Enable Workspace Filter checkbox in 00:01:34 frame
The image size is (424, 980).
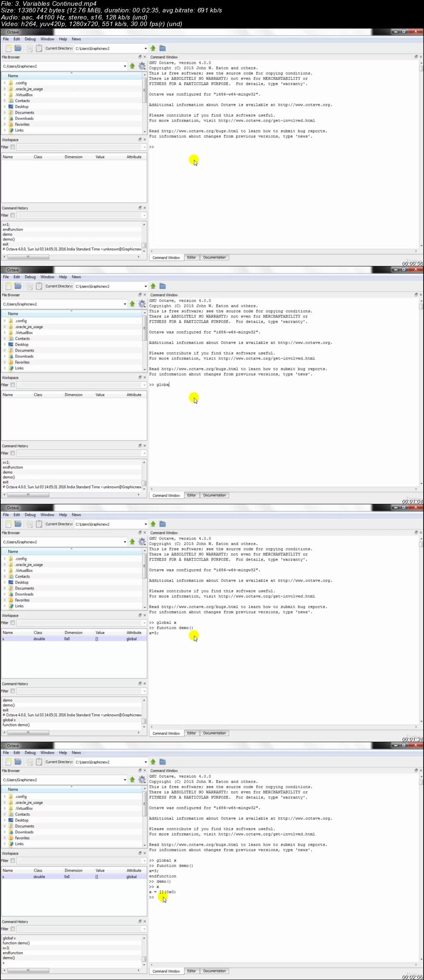coord(12,623)
